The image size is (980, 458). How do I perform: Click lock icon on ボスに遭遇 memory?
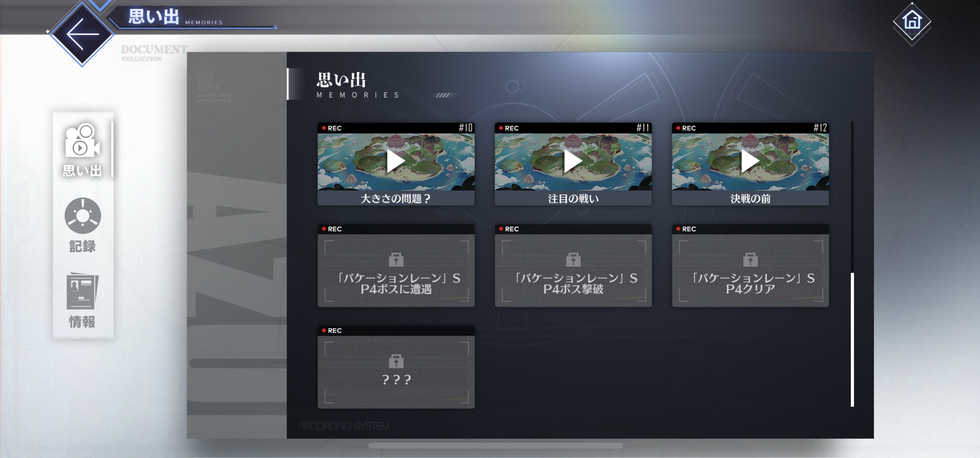click(396, 260)
